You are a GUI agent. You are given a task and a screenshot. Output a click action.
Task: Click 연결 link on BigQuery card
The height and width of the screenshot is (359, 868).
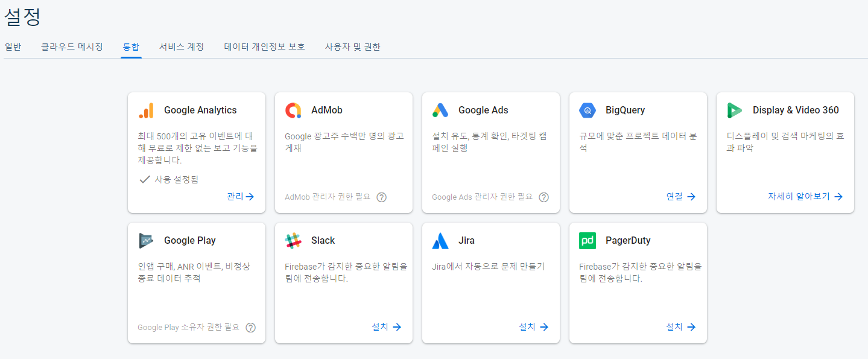pos(681,197)
